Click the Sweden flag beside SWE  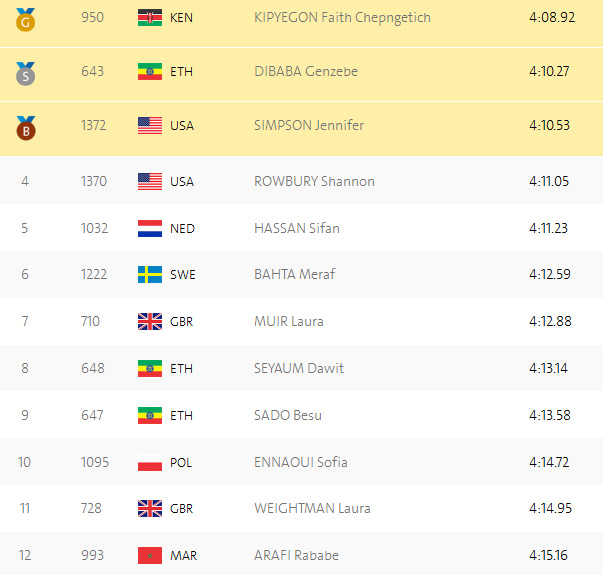pos(149,274)
